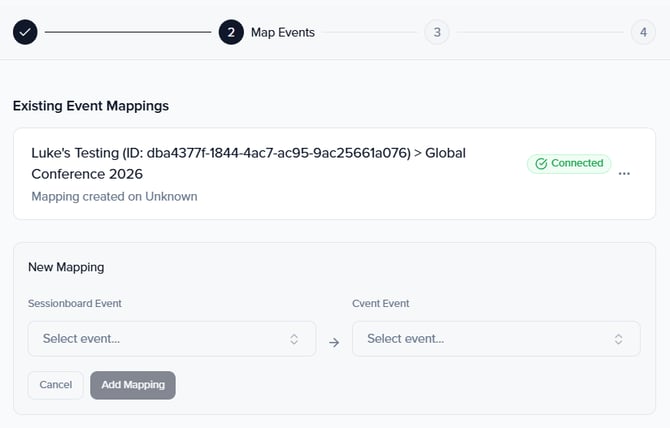Click the Sessionboard Event field label
The image size is (670, 428).
75,303
